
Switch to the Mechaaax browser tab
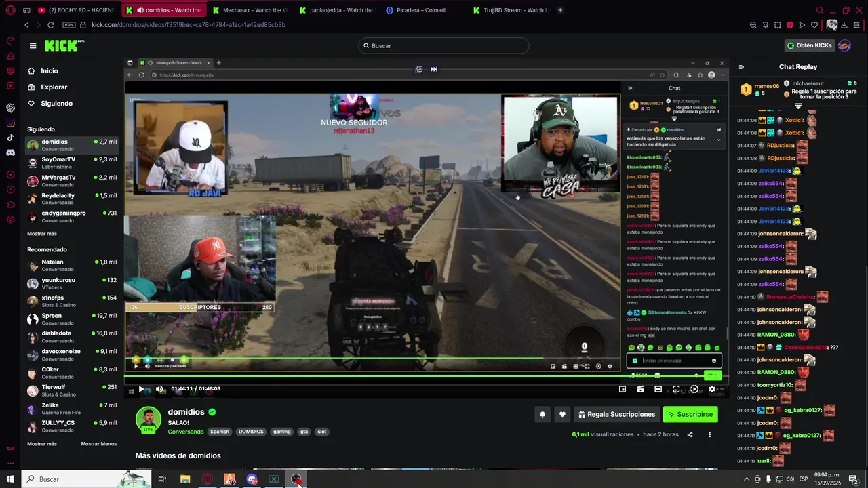coord(250,10)
